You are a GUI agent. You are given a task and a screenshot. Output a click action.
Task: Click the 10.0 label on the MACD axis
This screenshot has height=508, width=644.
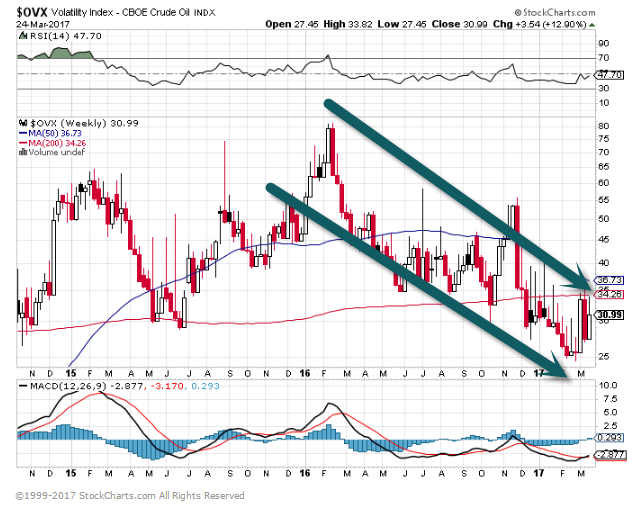pos(608,385)
